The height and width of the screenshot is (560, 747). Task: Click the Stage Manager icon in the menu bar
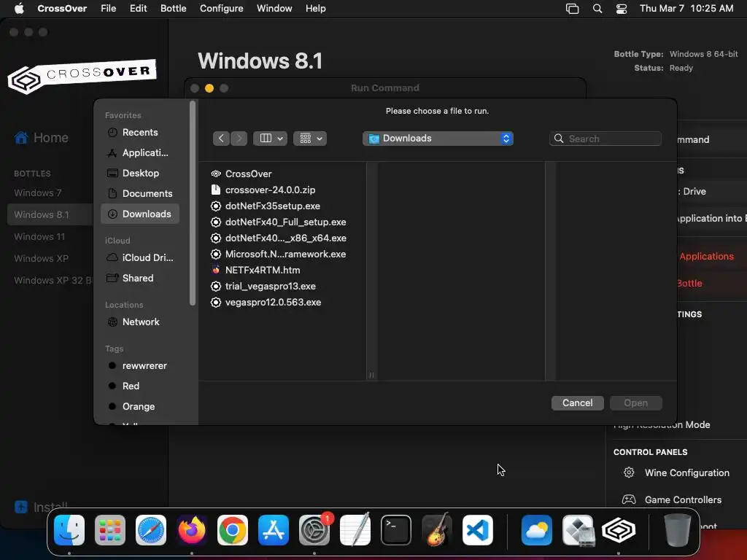(x=572, y=9)
